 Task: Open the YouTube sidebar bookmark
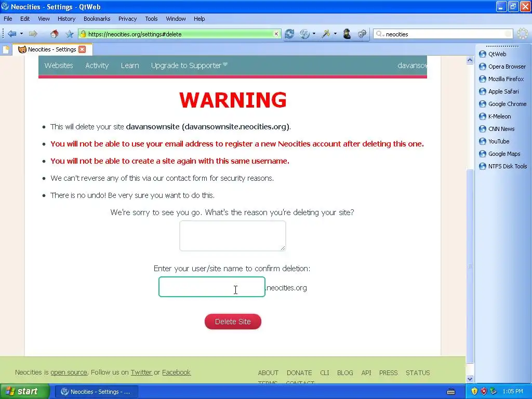[x=494, y=141]
